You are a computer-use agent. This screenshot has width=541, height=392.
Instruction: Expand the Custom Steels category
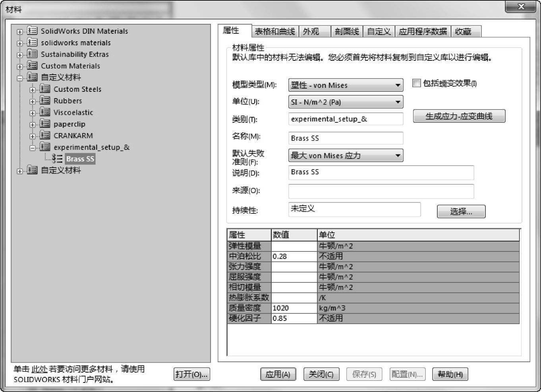click(x=33, y=90)
